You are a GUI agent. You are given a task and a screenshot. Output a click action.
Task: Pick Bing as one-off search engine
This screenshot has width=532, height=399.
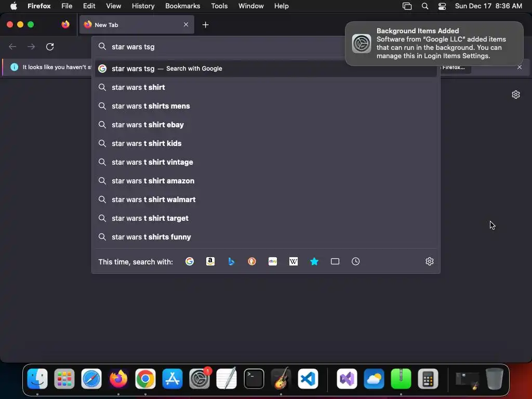231,261
